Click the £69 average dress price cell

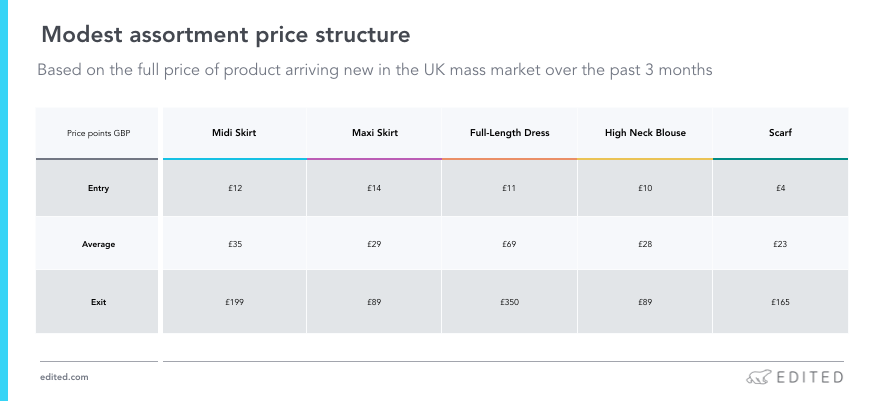509,244
